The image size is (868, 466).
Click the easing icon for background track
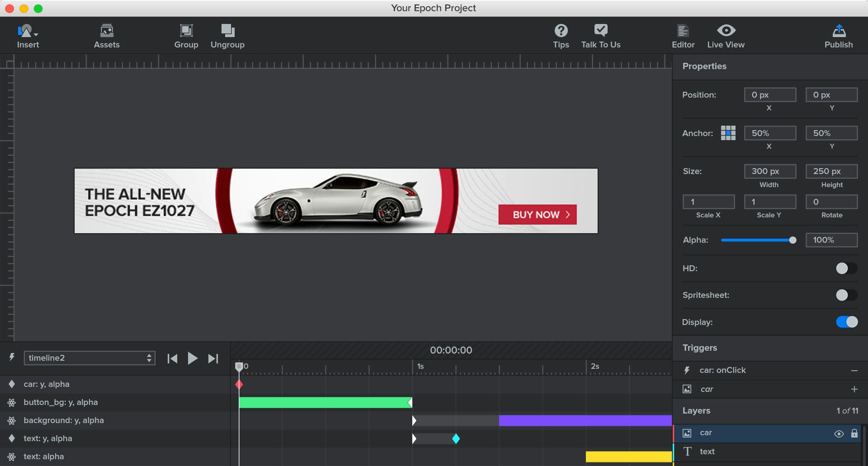point(12,420)
